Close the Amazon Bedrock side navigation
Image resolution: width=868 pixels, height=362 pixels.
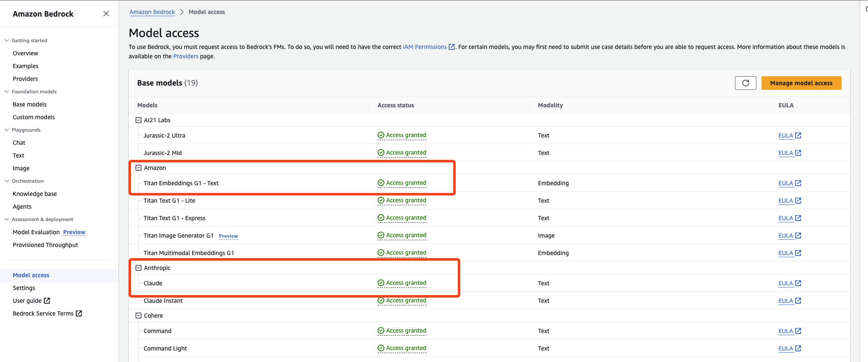point(106,14)
